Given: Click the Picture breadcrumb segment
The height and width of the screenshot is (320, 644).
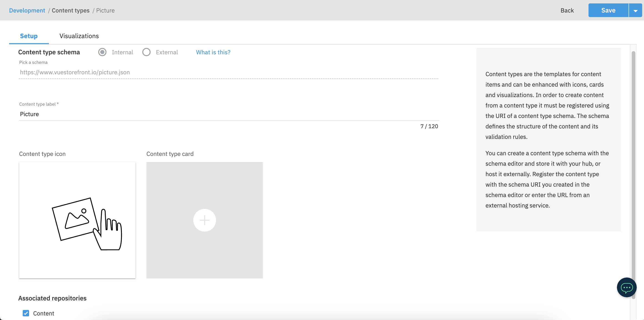Looking at the screenshot, I should click(x=105, y=10).
